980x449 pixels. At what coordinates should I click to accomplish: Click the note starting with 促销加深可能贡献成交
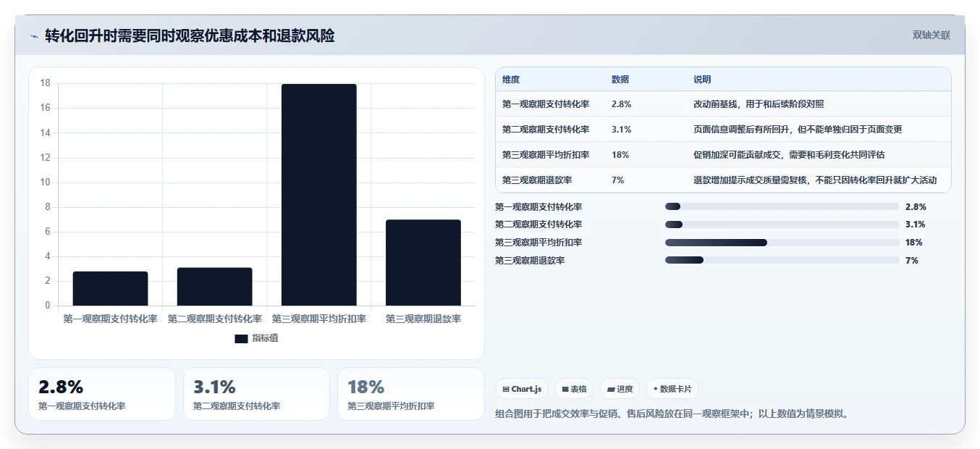point(789,155)
